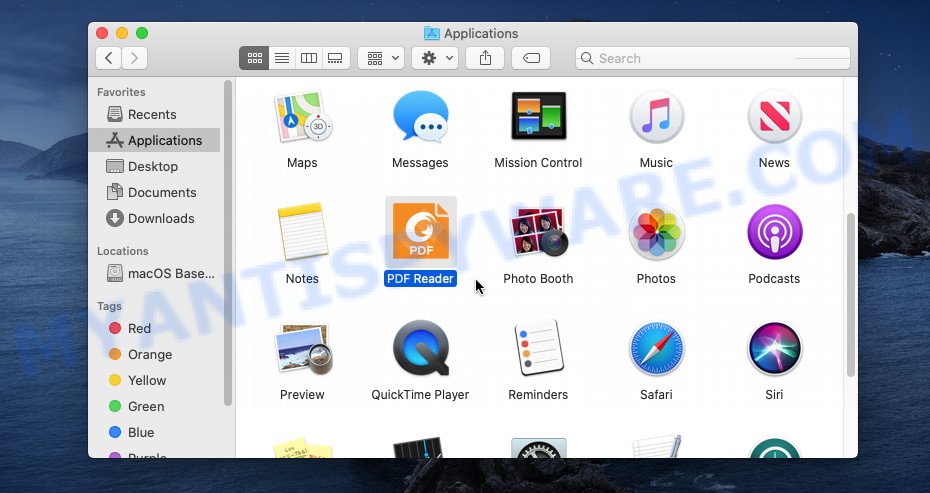
Task: Select the Messages app icon
Action: point(420,117)
